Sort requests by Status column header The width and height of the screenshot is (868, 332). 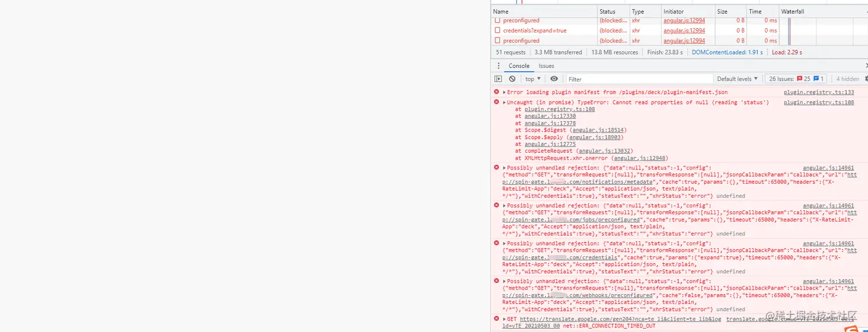click(613, 11)
